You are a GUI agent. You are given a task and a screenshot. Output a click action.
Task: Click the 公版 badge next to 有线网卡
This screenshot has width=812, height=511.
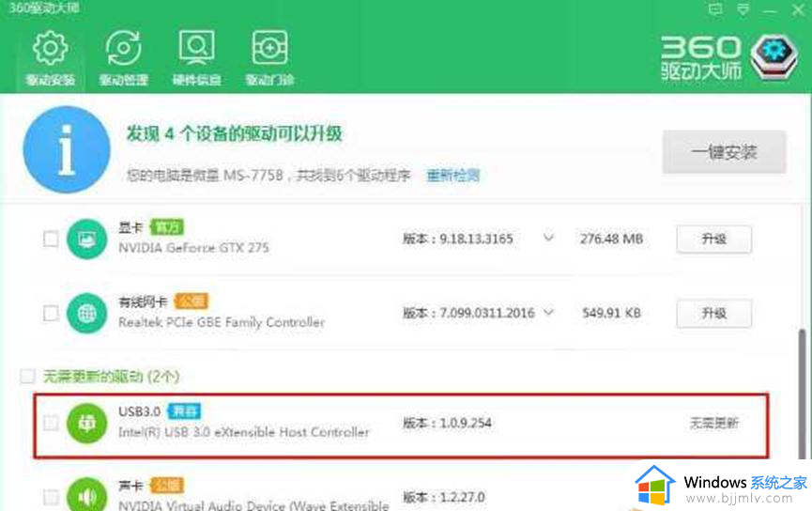pyautogui.click(x=192, y=302)
